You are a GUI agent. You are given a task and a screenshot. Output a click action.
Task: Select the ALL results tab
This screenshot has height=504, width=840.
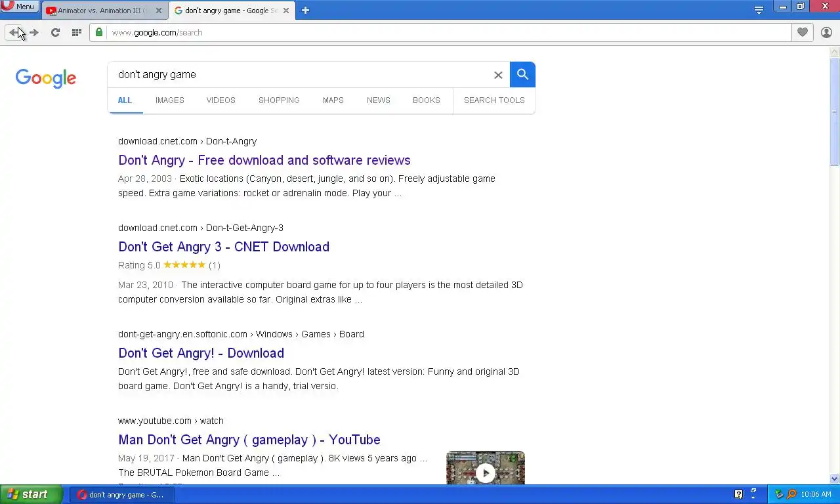[125, 100]
